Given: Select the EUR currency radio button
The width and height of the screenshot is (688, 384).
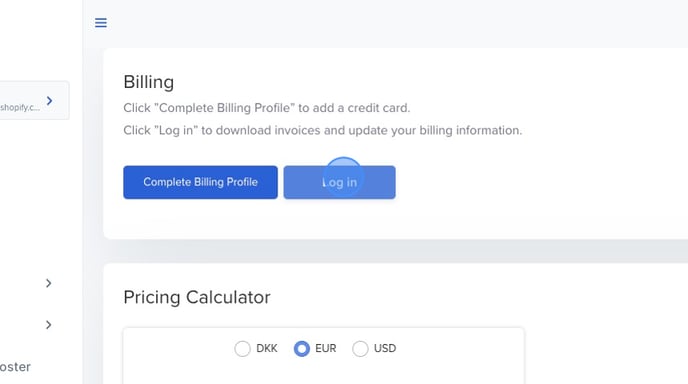Looking at the screenshot, I should [301, 349].
